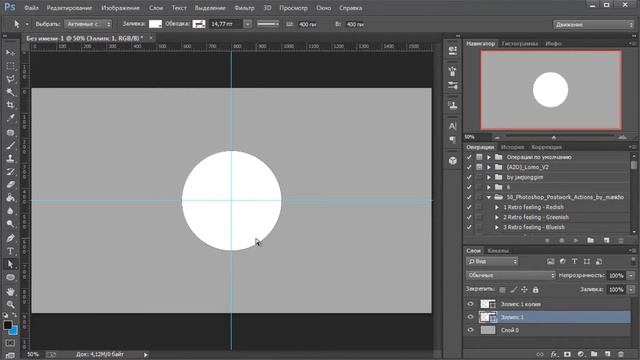640x360 pixels.
Task: Switch to the История tab
Action: (x=512, y=147)
